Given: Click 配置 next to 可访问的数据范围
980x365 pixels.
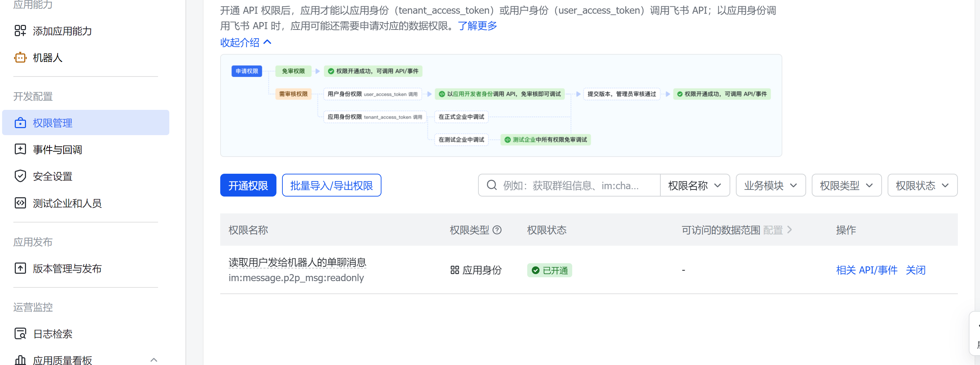Looking at the screenshot, I should [x=778, y=230].
